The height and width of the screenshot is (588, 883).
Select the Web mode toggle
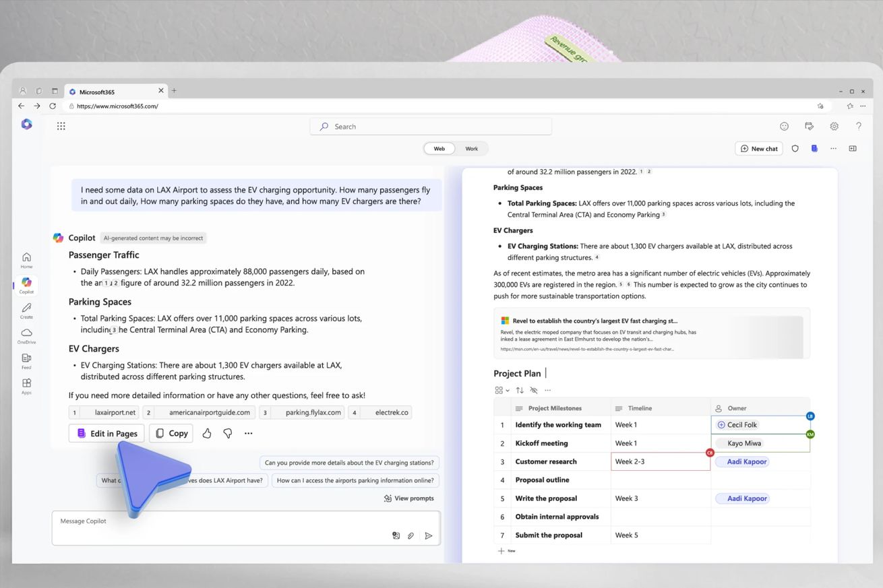click(439, 149)
